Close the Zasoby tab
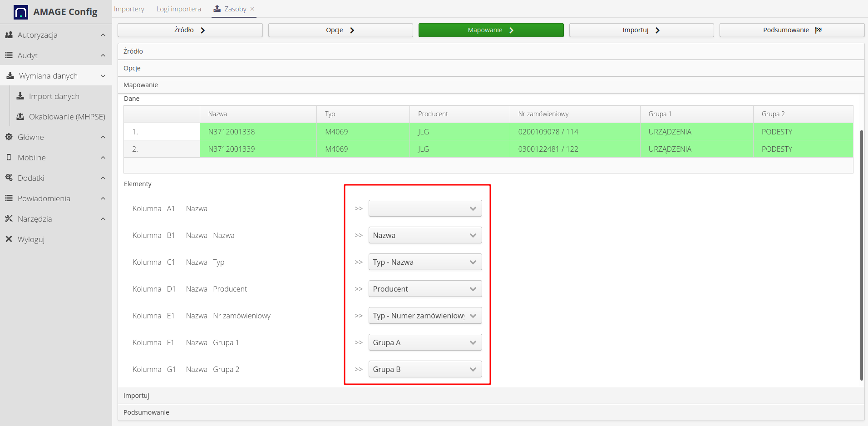This screenshot has width=868, height=426. [x=252, y=9]
